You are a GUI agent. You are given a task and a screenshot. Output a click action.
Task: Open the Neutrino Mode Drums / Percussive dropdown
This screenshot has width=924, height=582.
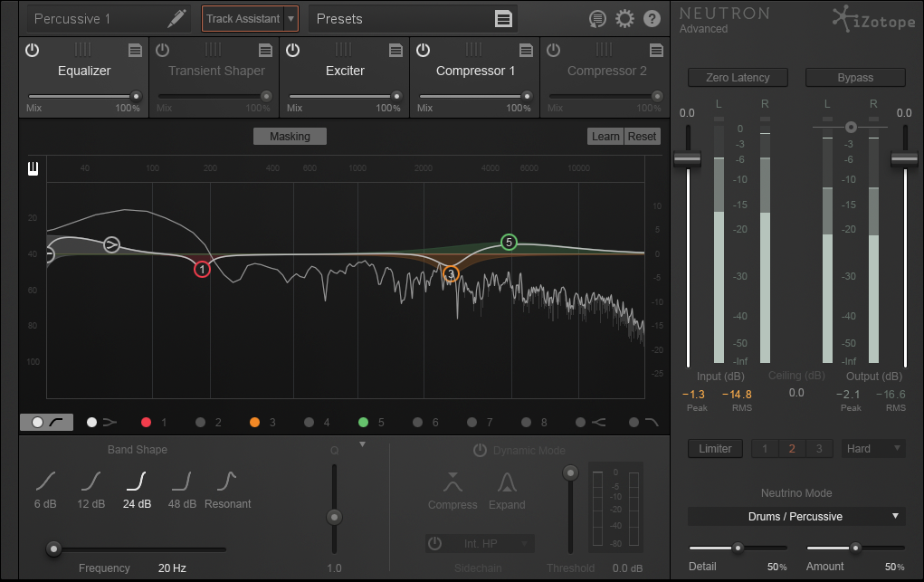click(x=796, y=517)
